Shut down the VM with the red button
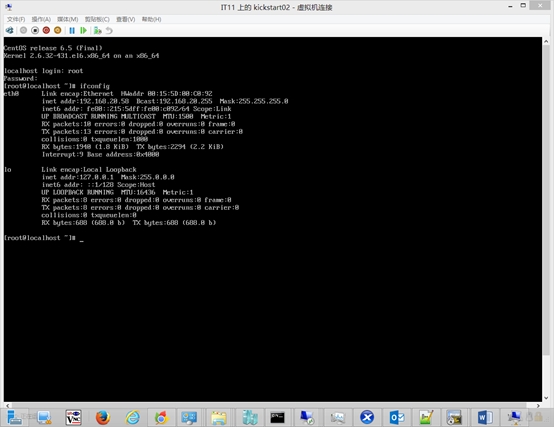 tap(46, 30)
